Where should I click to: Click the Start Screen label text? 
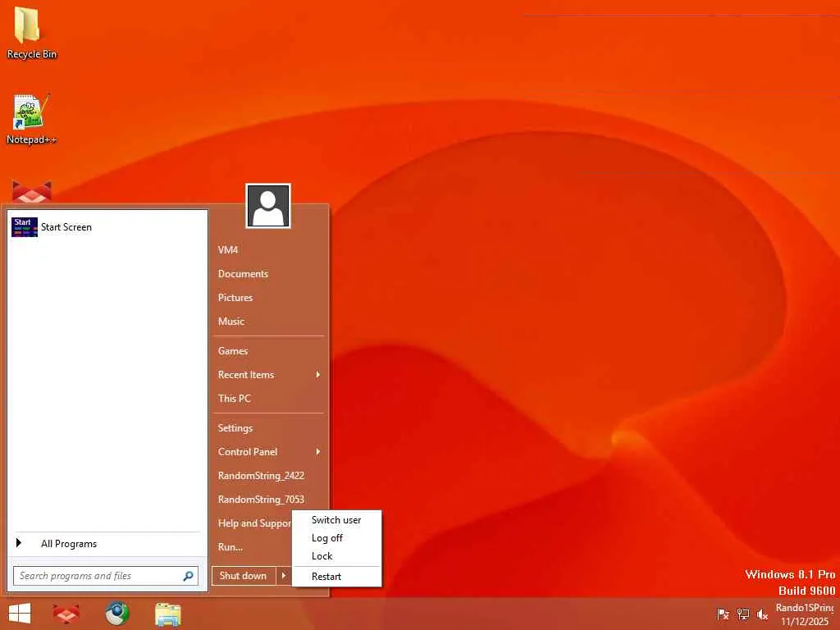click(x=66, y=227)
